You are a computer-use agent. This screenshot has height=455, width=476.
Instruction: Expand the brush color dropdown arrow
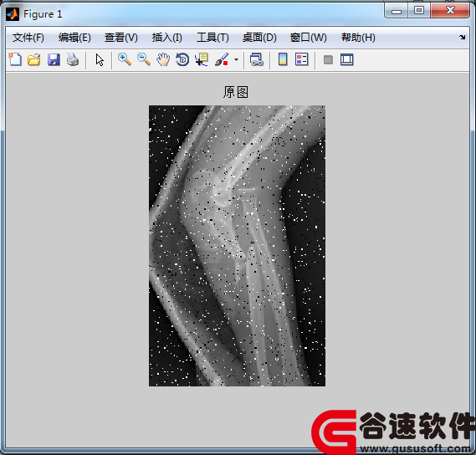click(x=236, y=59)
